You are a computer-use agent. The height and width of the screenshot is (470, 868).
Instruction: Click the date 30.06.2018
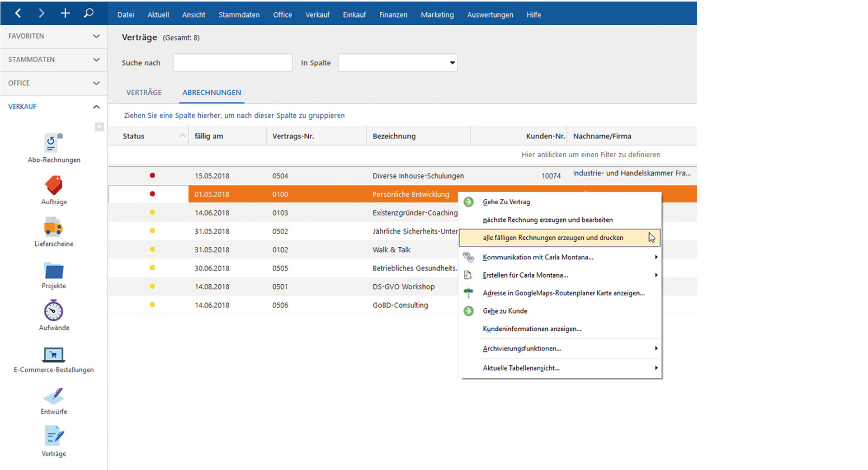tap(212, 268)
